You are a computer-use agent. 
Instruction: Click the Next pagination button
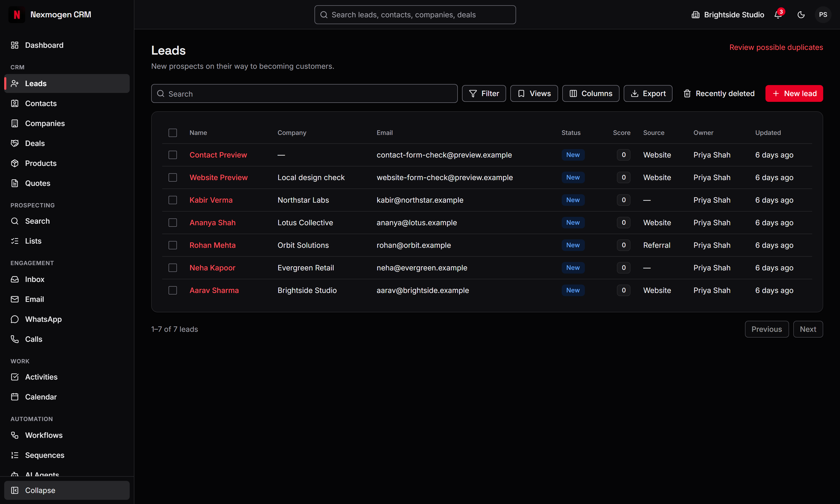808,329
